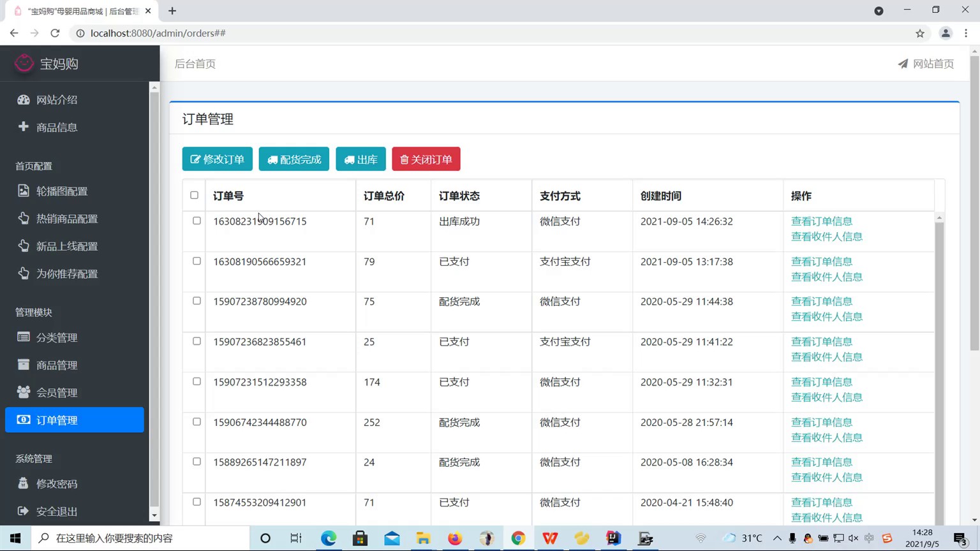Screen dimensions: 980x551
Task: Open the Chrome three-dot menu
Action: coord(966,33)
